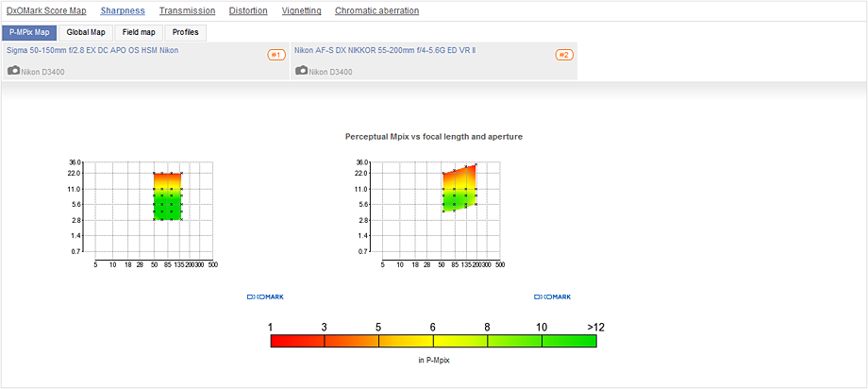Click the #2 lens badge
Image resolution: width=868 pixels, height=389 pixels.
click(564, 55)
